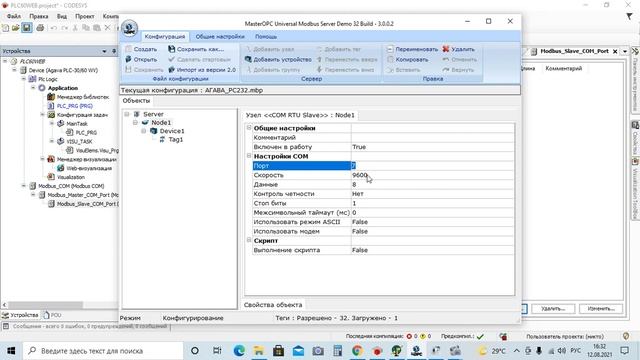Switch to the POU tab in CODESYS

pos(52,315)
